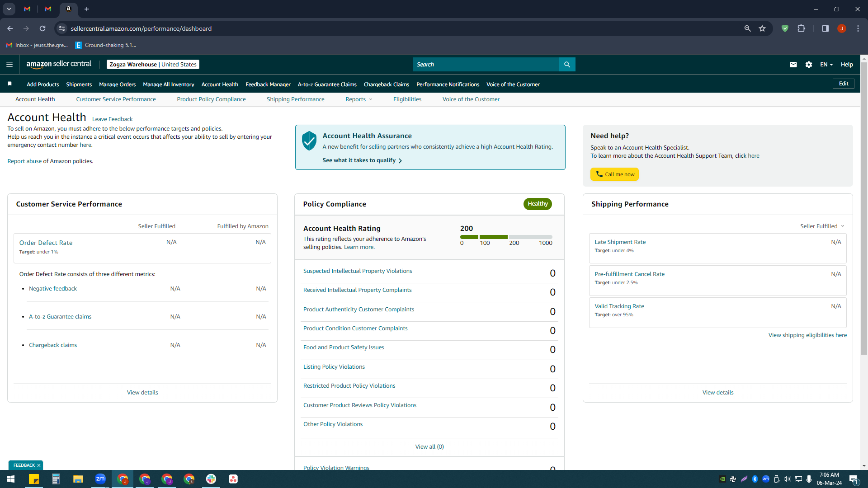Open the Help link in header
868x488 pixels.
point(847,65)
